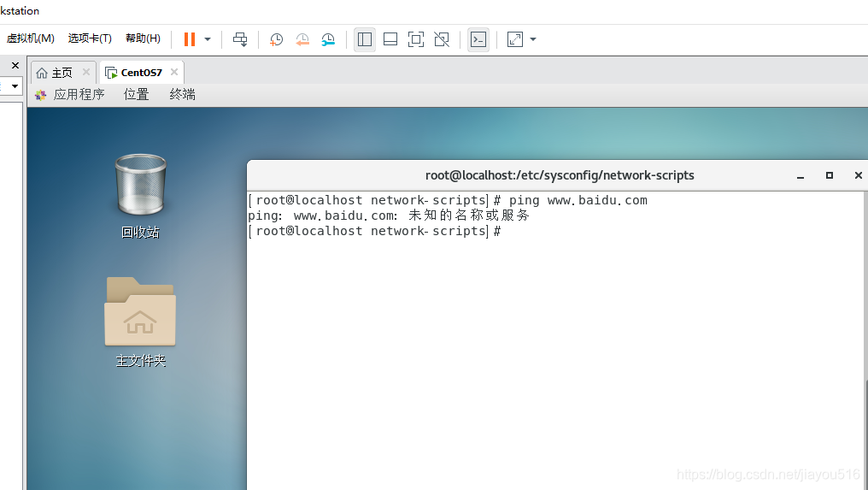Open the 位置 menu in CentOS
Viewport: 868px width, 490px height.
click(x=136, y=95)
